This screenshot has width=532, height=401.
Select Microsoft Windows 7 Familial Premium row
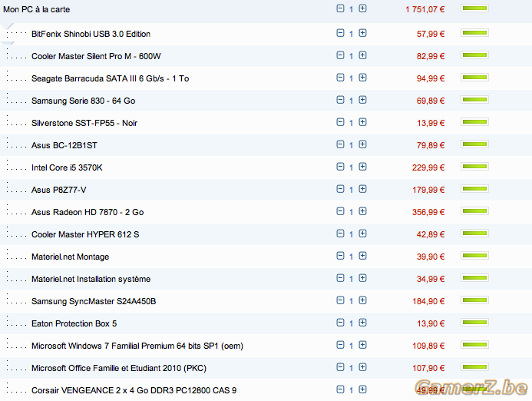pyautogui.click(x=266, y=346)
